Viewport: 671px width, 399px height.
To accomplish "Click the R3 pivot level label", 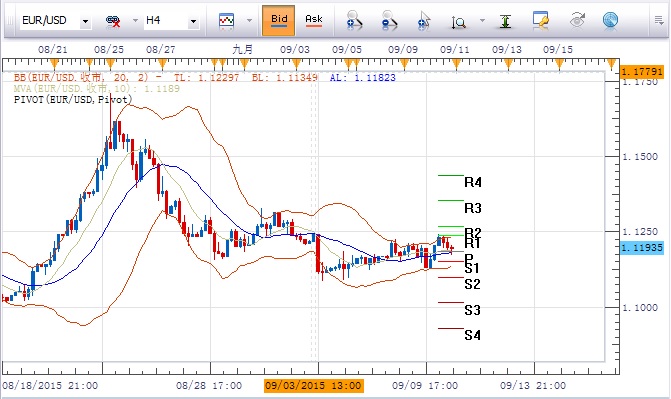I will click(x=473, y=208).
